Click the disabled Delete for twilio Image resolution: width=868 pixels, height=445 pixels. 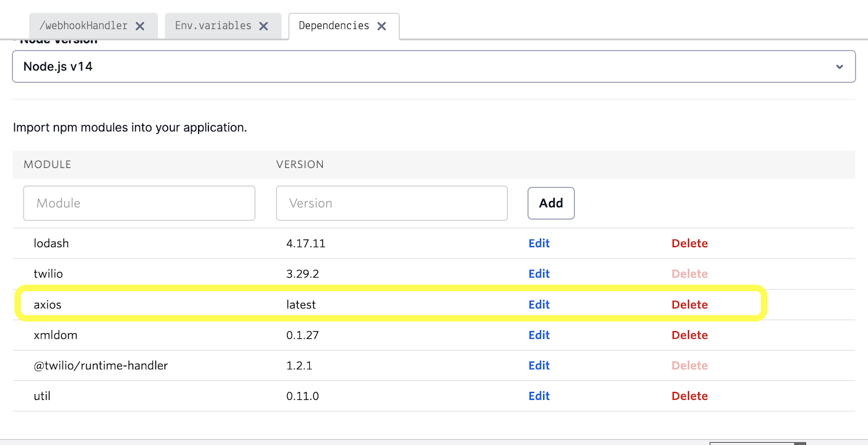690,274
